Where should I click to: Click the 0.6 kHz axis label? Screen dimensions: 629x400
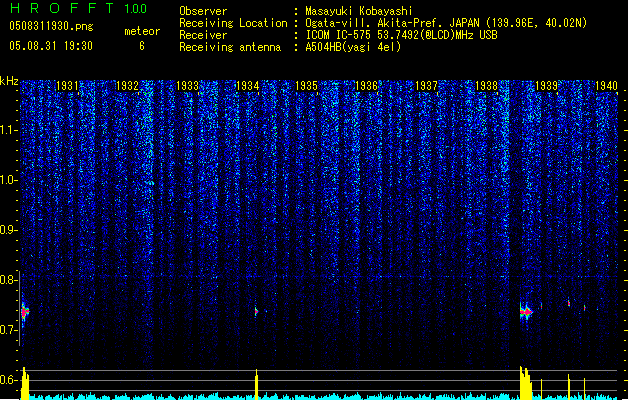[x=7, y=380]
